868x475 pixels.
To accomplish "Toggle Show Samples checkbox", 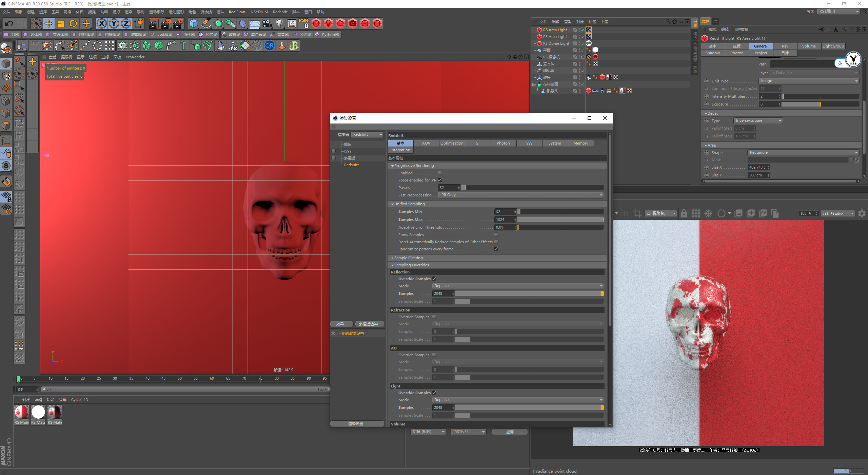I will (496, 235).
